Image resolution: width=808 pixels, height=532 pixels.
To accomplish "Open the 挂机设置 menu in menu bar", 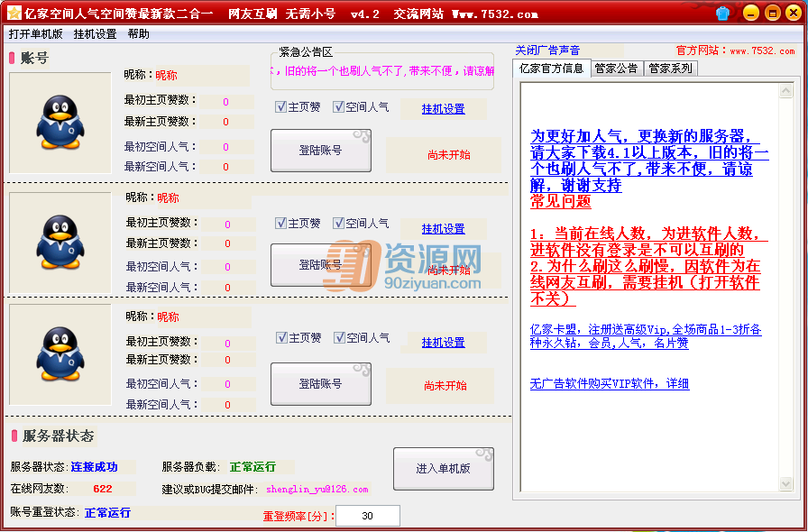I will point(96,34).
